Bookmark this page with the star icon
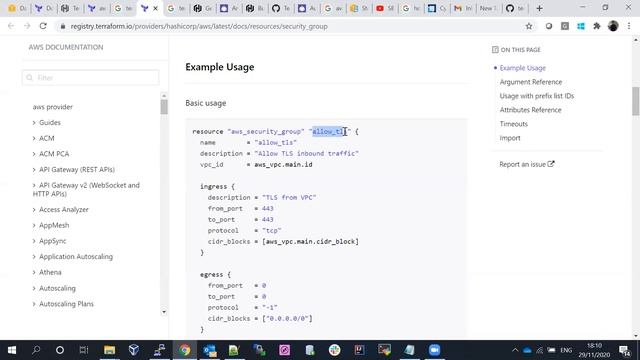The height and width of the screenshot is (360, 640). click(x=529, y=26)
